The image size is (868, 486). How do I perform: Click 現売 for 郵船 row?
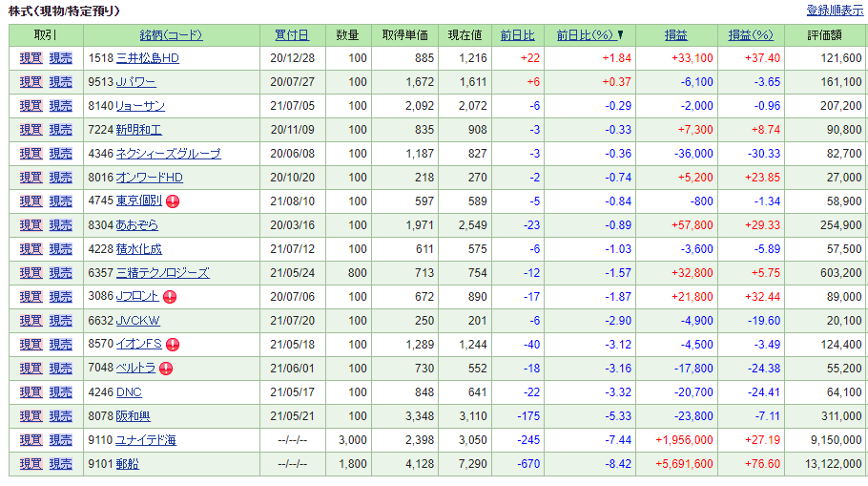point(61,463)
